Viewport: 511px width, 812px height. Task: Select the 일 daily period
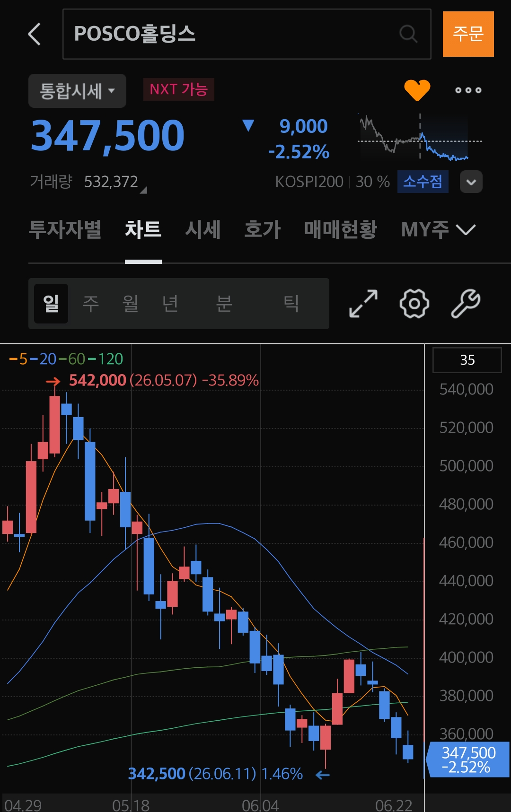coord(51,304)
